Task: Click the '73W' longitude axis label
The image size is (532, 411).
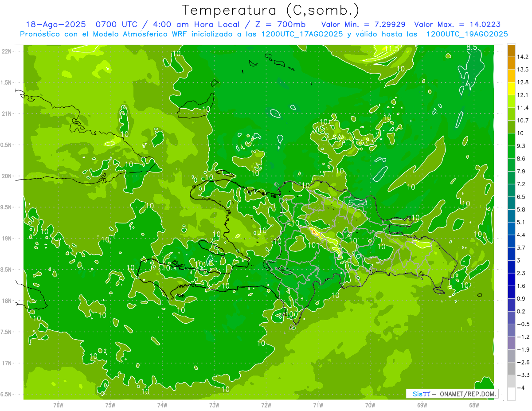Action: tap(214, 405)
